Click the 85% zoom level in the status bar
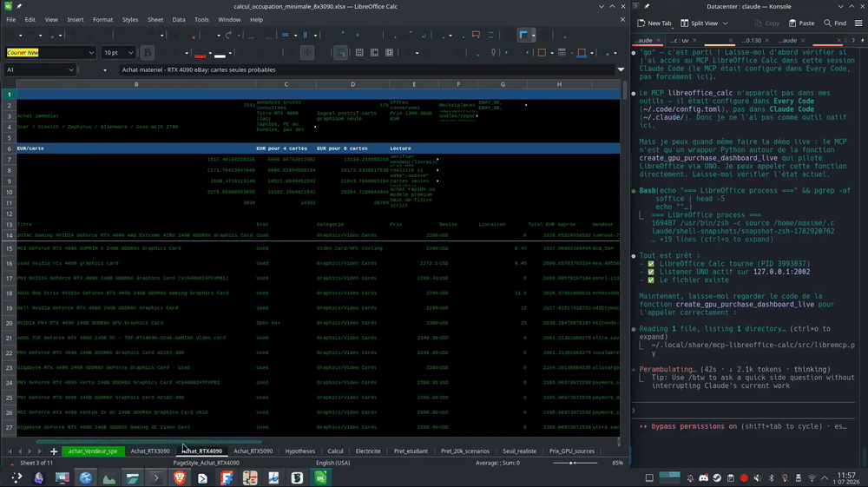This screenshot has width=868, height=487. pyautogui.click(x=617, y=463)
